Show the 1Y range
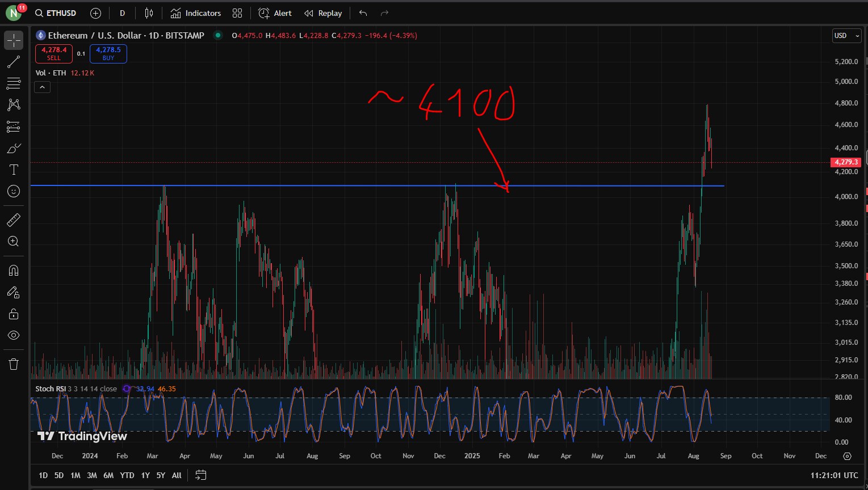This screenshot has width=868, height=490. (x=145, y=475)
